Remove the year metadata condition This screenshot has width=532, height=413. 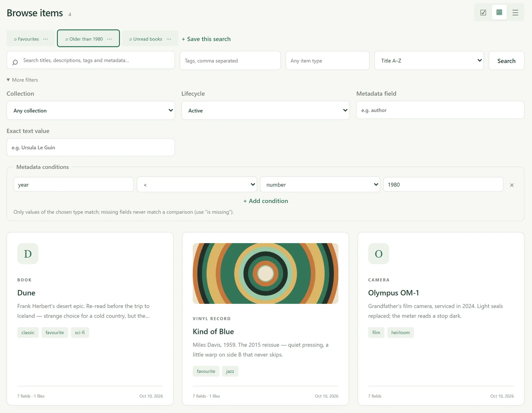512,185
